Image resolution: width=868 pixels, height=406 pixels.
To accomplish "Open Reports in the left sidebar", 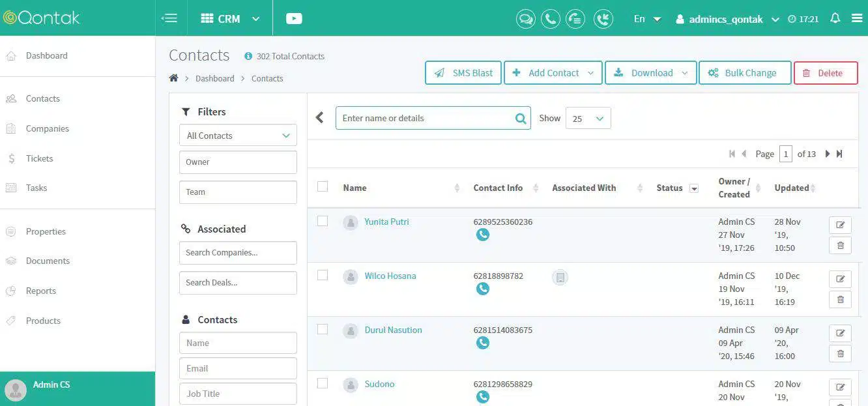I will (40, 291).
